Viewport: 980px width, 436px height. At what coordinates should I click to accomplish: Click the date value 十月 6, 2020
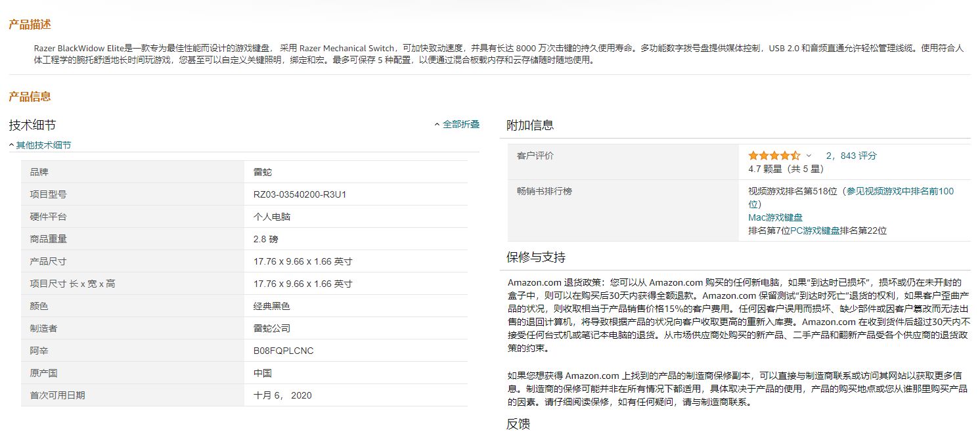pyautogui.click(x=282, y=395)
